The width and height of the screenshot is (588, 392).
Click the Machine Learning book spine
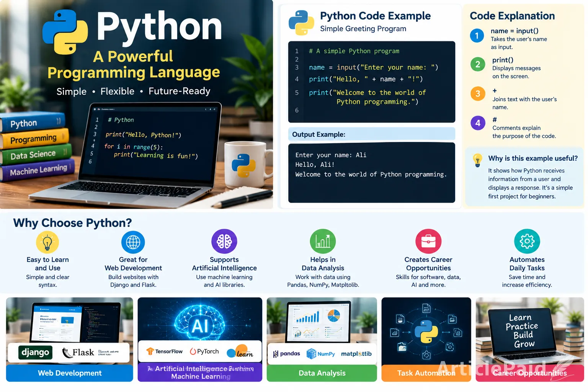coord(38,170)
